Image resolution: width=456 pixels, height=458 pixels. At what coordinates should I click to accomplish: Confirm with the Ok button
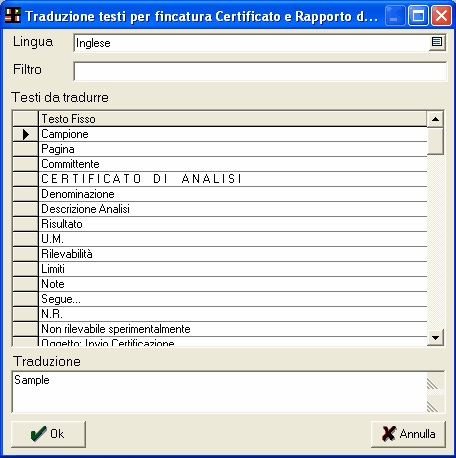tap(48, 434)
